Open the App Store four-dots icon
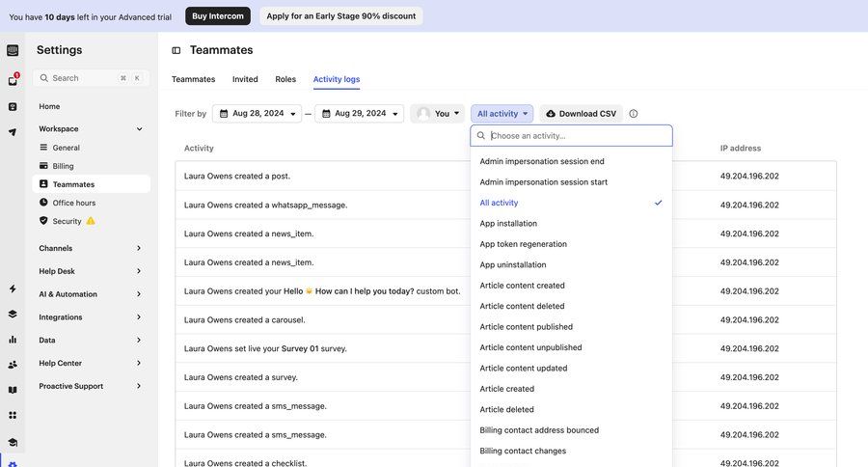The image size is (868, 467). (13, 415)
